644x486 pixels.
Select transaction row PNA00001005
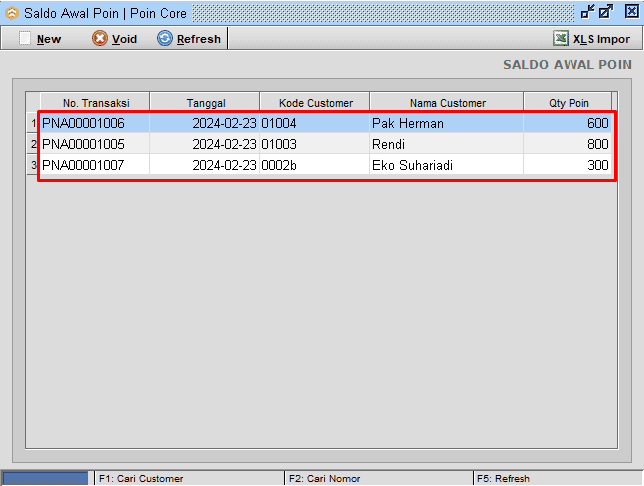tap(83, 144)
